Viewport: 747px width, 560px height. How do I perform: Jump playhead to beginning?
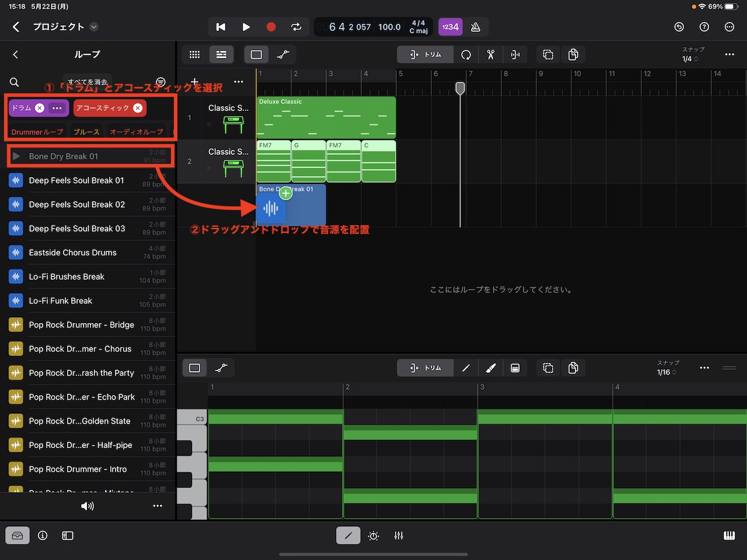click(x=221, y=27)
